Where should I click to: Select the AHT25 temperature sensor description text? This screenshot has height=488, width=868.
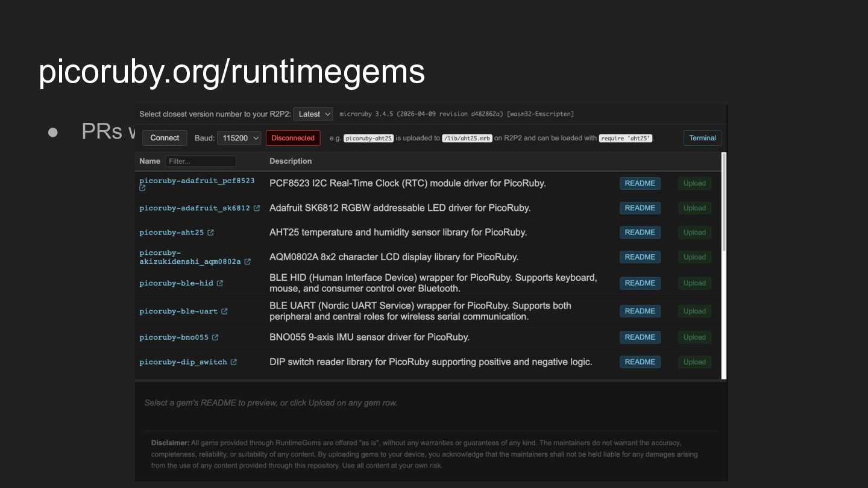pos(398,233)
